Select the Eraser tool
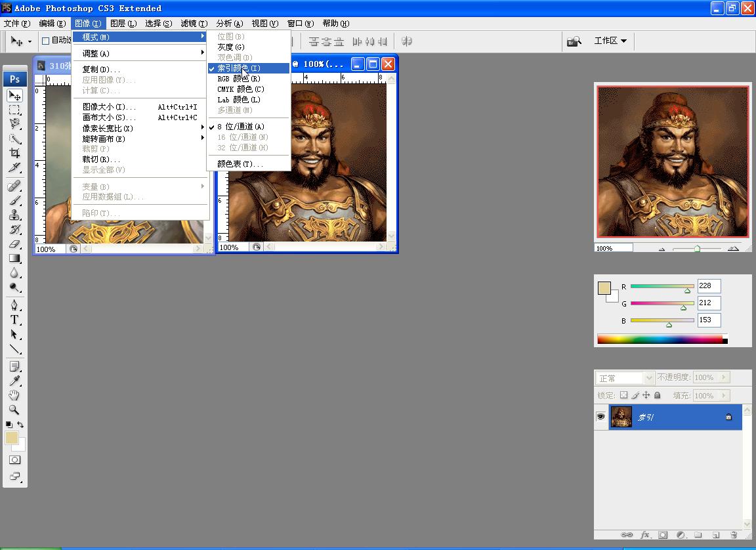Screen dimensions: 756x550 coord(14,243)
